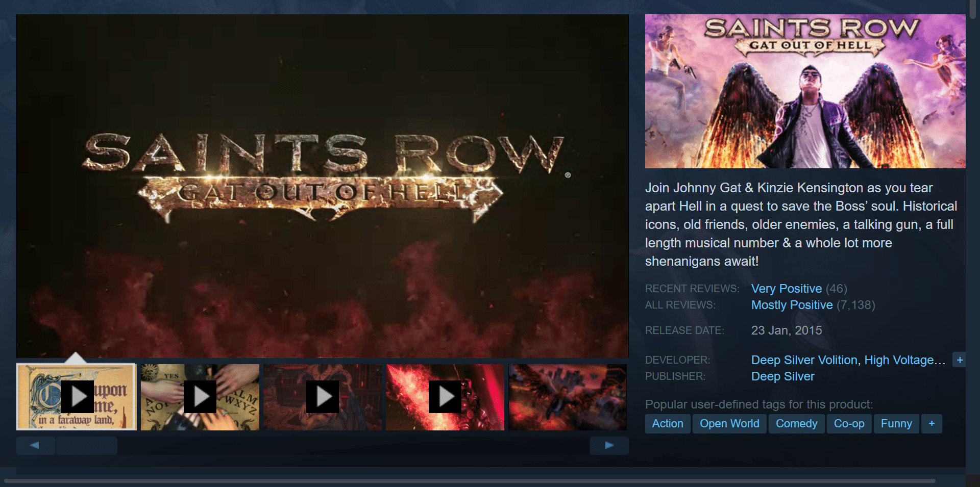Click the Saints Row Gat Out of Hell header image
Image resolution: width=980 pixels, height=487 pixels.
805,91
